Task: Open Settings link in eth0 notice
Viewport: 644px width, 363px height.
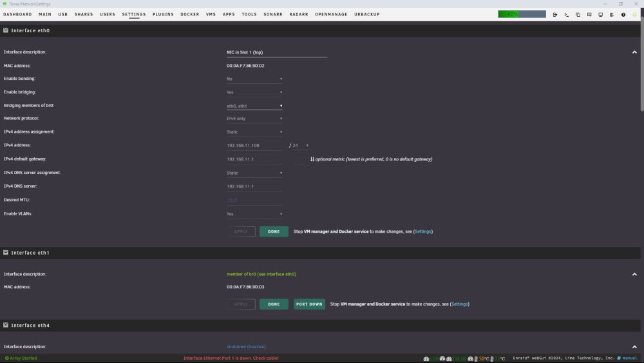Action: (423, 231)
